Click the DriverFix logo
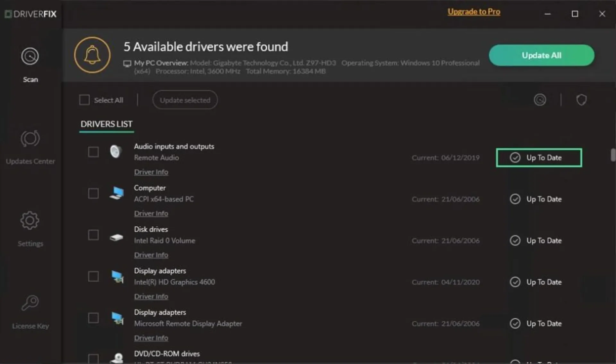Viewport: 616px width, 364px height. tap(31, 14)
